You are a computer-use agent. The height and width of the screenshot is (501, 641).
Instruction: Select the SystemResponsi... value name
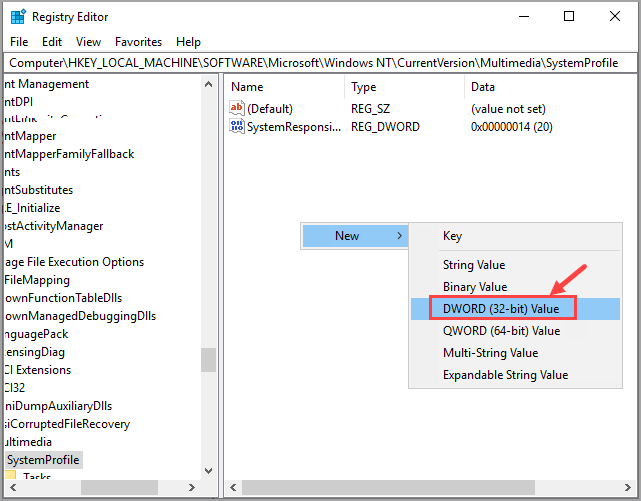click(294, 127)
